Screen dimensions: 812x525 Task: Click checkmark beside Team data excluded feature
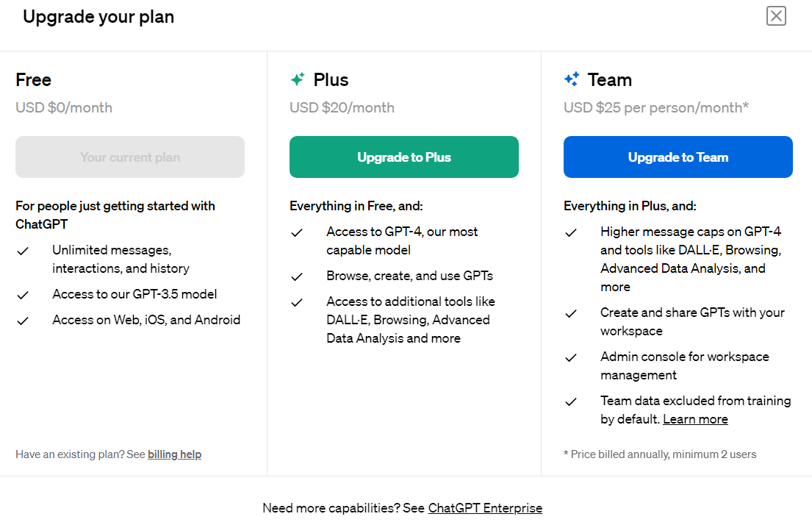[x=571, y=401]
